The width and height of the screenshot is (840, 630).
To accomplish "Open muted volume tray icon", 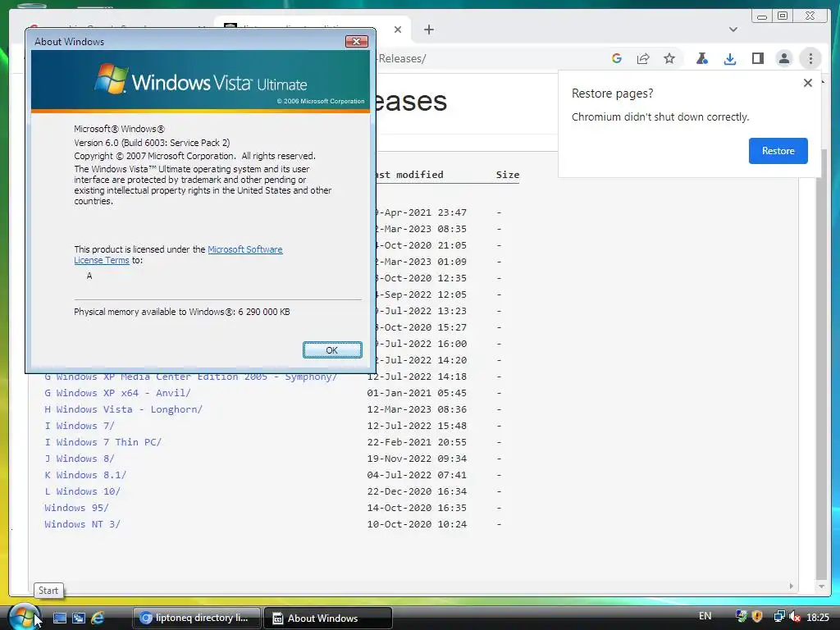I will pyautogui.click(x=794, y=617).
